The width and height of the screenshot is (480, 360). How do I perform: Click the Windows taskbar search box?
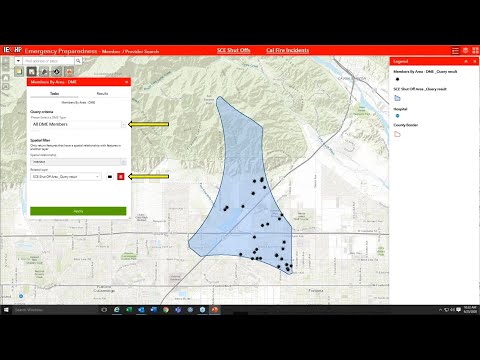click(x=55, y=310)
